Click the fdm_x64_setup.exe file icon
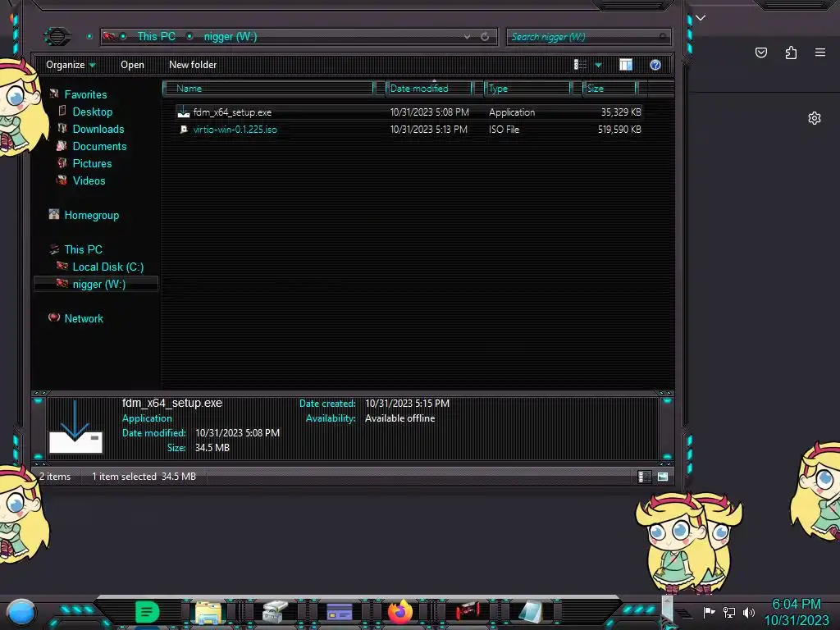Viewport: 840px width, 630px height. click(183, 112)
